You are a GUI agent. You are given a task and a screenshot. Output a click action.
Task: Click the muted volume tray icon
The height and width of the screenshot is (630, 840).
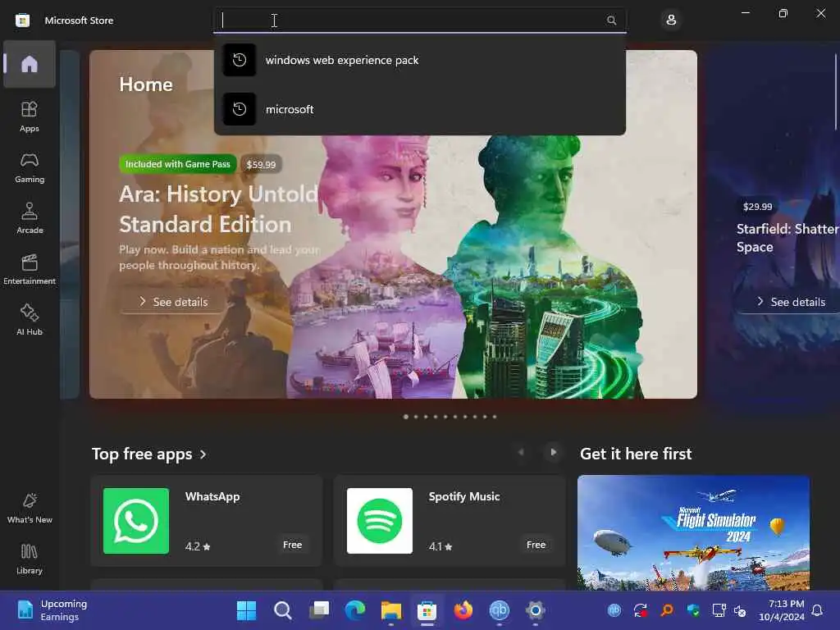[x=740, y=610]
